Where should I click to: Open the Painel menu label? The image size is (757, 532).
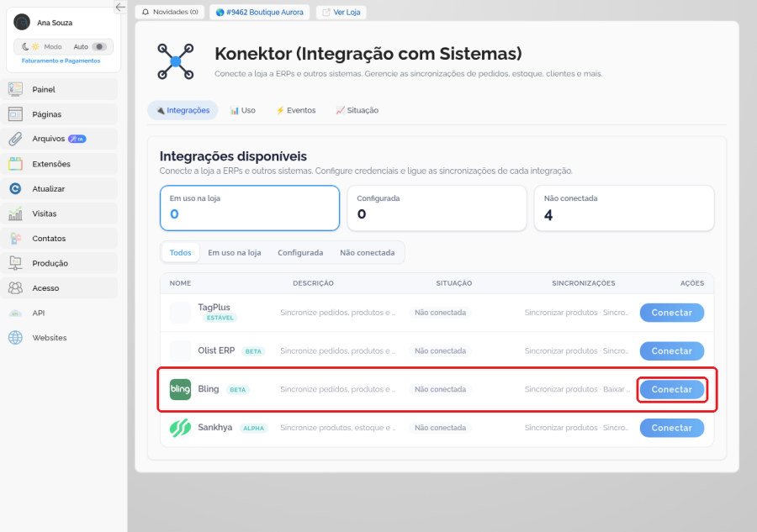click(44, 89)
